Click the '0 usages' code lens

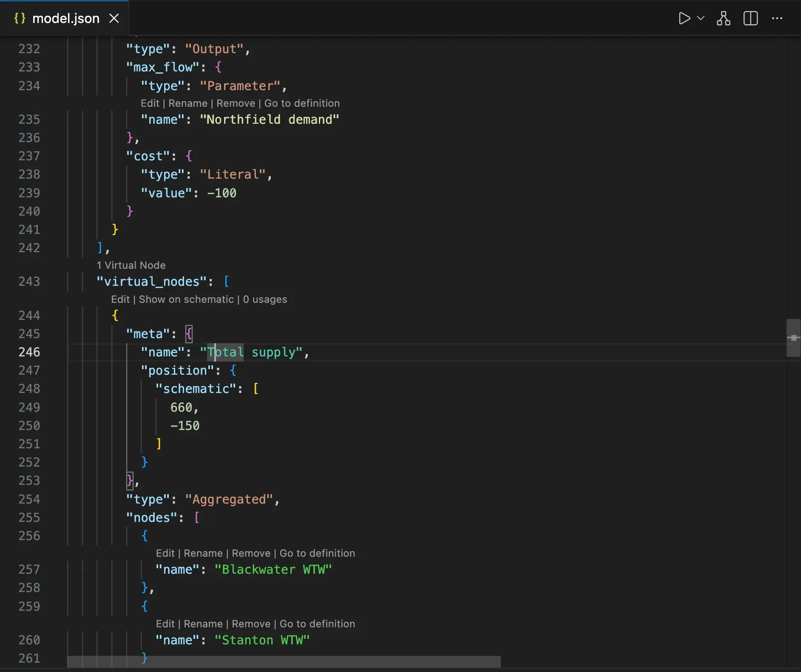click(265, 299)
